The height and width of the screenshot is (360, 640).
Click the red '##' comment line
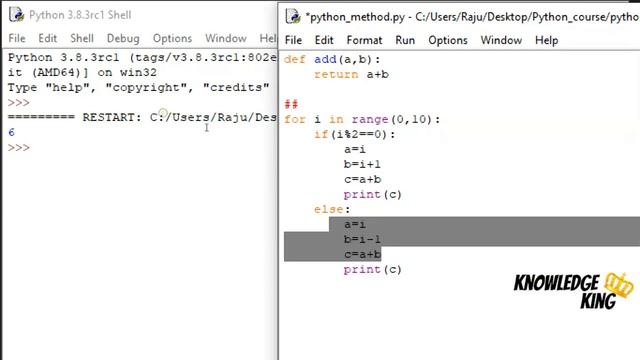pos(291,104)
